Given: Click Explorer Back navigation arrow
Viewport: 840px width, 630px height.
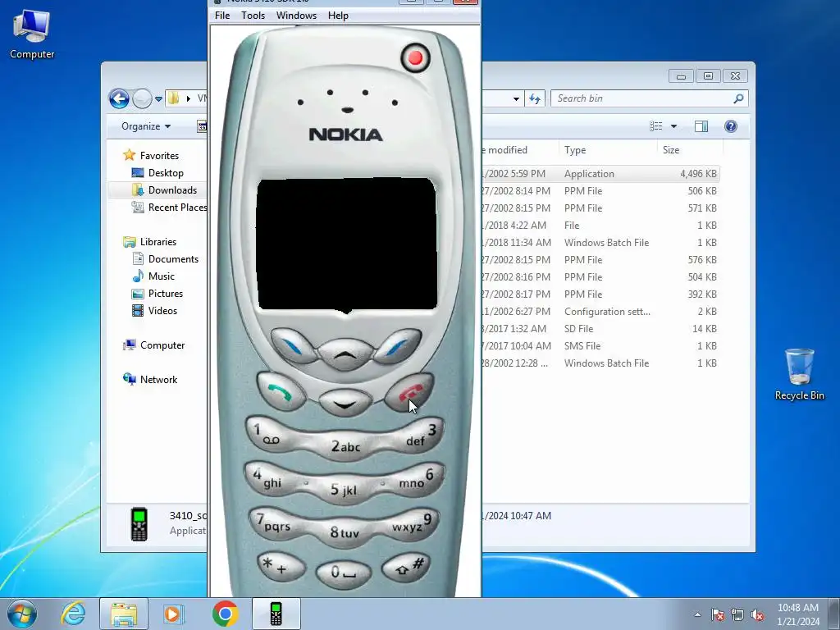Looking at the screenshot, I should coord(119,98).
